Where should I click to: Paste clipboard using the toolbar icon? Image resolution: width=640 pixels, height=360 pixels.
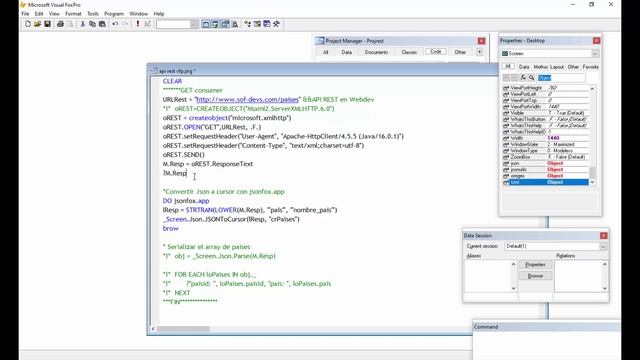point(102,24)
